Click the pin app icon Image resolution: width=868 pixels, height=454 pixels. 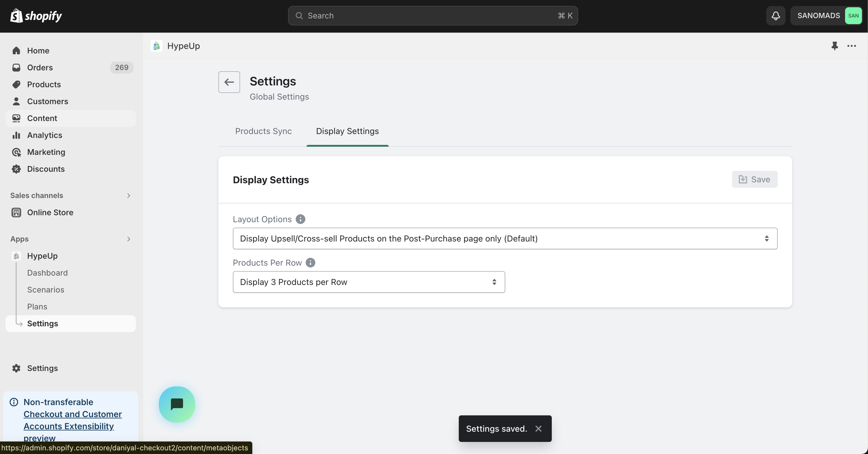(834, 46)
